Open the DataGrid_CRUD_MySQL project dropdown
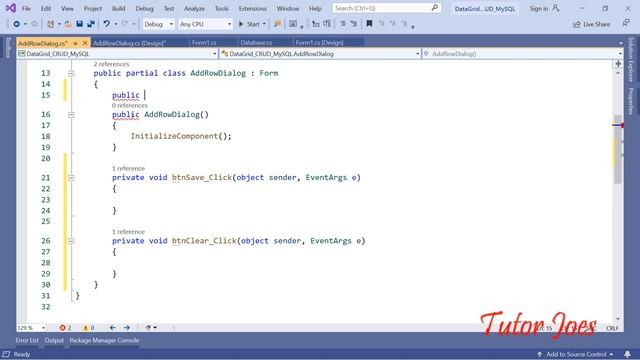640x360 pixels. point(117,53)
